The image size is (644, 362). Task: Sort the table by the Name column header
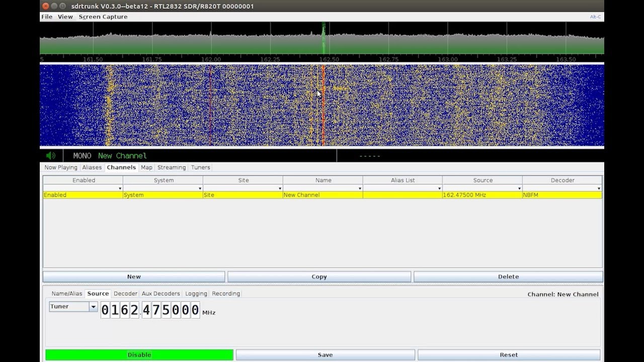pyautogui.click(x=323, y=180)
